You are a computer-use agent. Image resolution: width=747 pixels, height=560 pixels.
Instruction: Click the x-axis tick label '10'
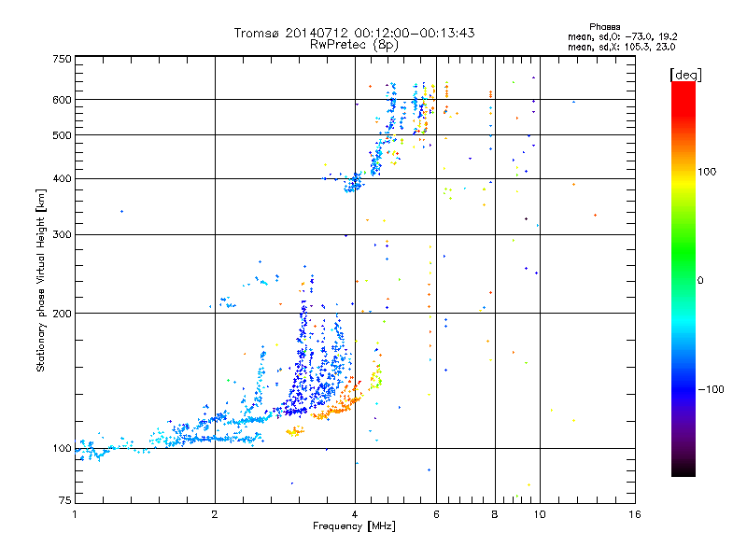coord(540,514)
